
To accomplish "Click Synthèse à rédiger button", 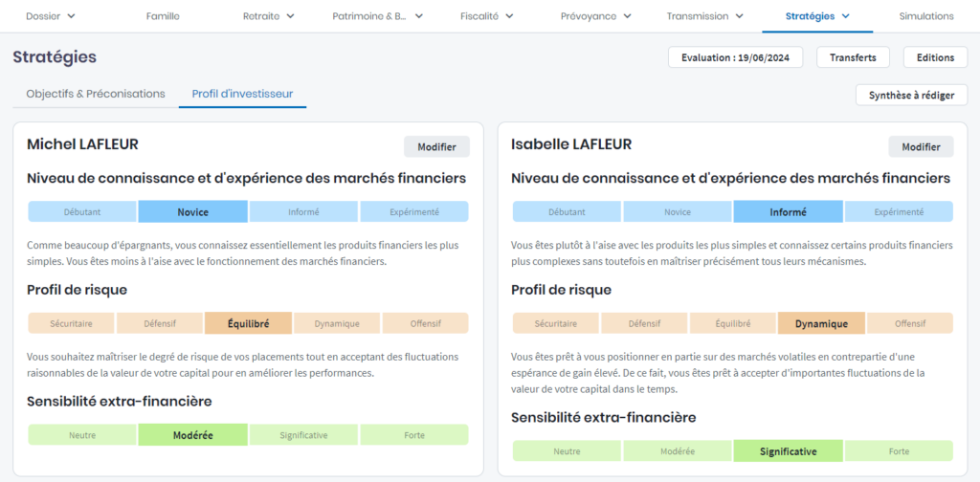I will pos(911,95).
